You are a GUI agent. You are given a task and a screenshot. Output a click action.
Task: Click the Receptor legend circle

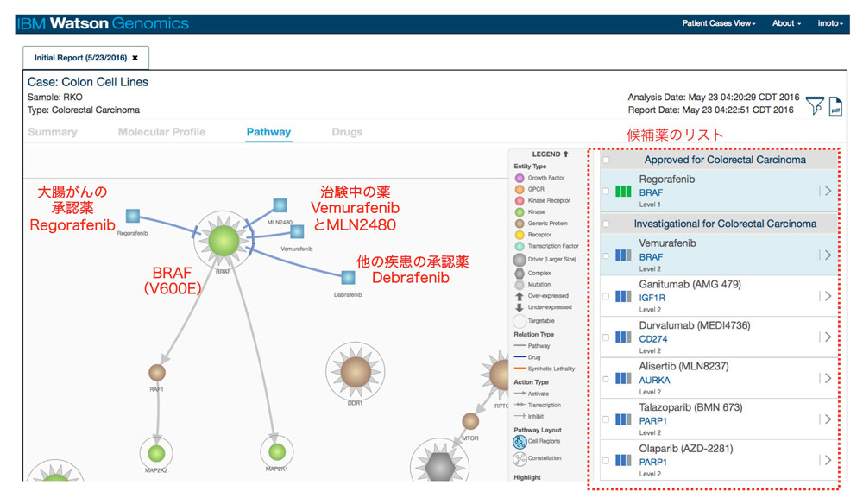click(x=519, y=235)
